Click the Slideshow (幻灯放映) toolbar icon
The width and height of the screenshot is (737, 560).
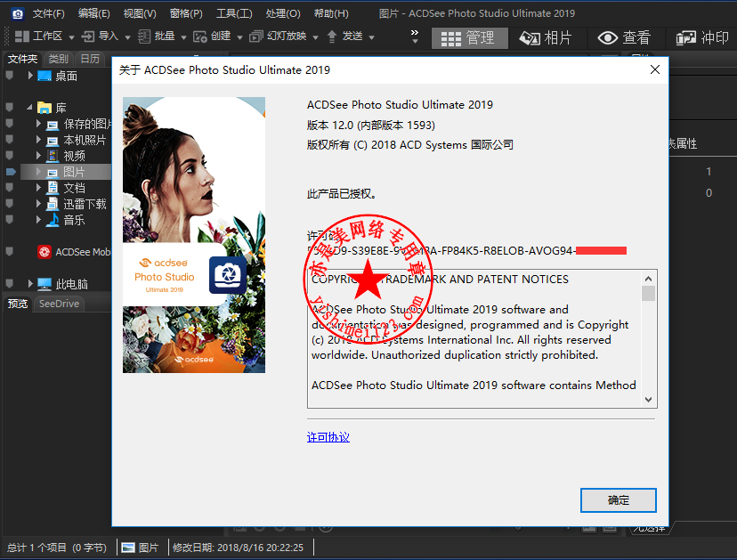pos(256,37)
